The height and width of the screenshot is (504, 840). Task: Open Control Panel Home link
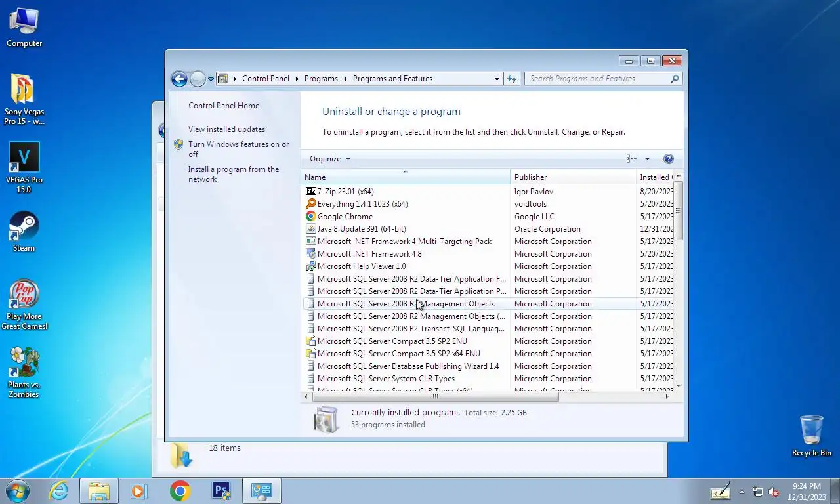tap(224, 106)
